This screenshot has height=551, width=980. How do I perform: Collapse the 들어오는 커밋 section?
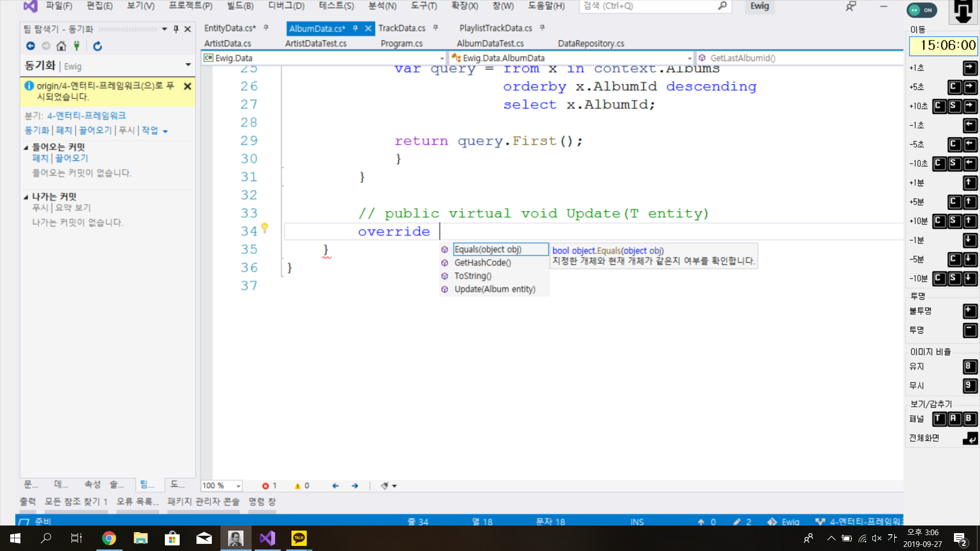pyautogui.click(x=26, y=147)
